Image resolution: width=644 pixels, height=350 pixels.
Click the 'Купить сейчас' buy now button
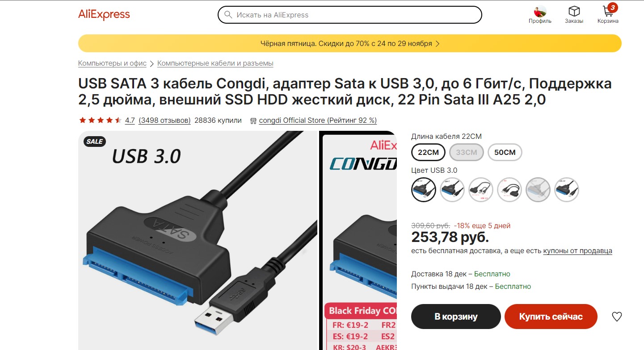pyautogui.click(x=551, y=317)
